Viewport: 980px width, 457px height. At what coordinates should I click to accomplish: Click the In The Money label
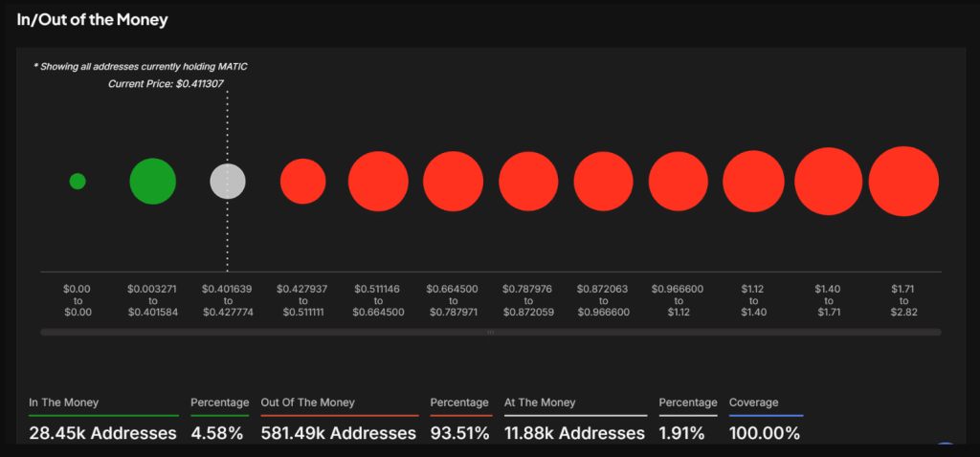[64, 403]
